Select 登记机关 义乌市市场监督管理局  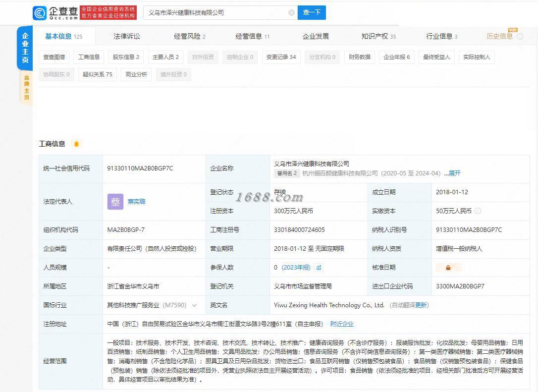(x=303, y=286)
